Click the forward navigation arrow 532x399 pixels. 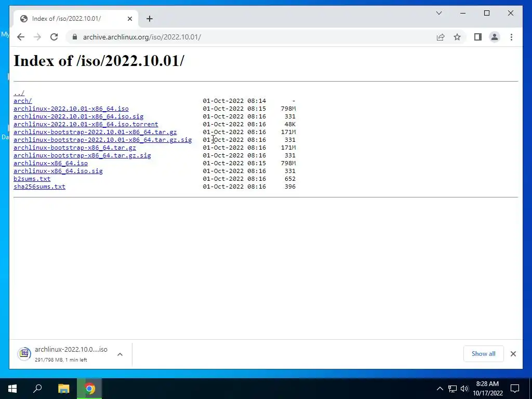click(37, 37)
